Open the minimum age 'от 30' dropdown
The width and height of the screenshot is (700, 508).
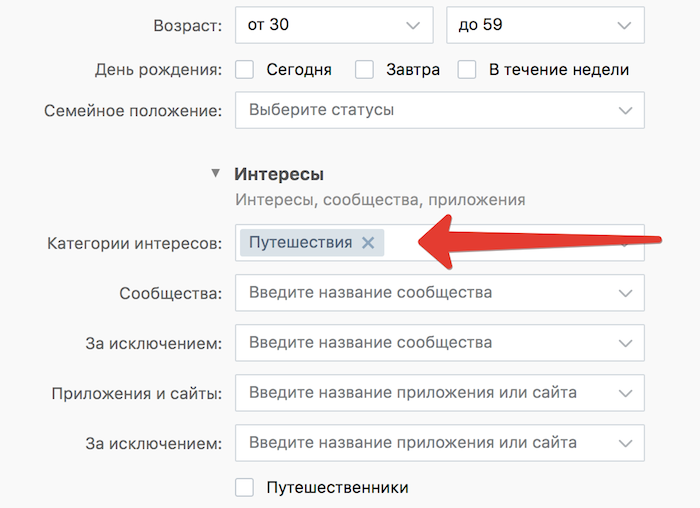tap(335, 25)
